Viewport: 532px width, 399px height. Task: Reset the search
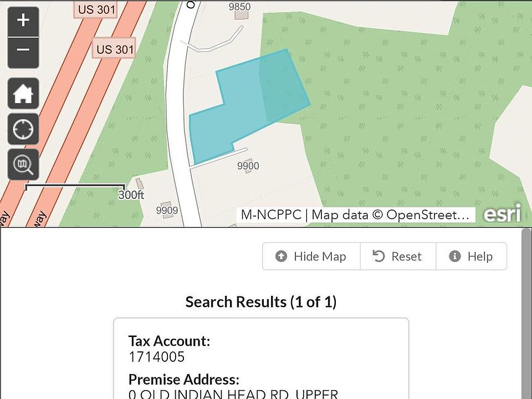[398, 257]
